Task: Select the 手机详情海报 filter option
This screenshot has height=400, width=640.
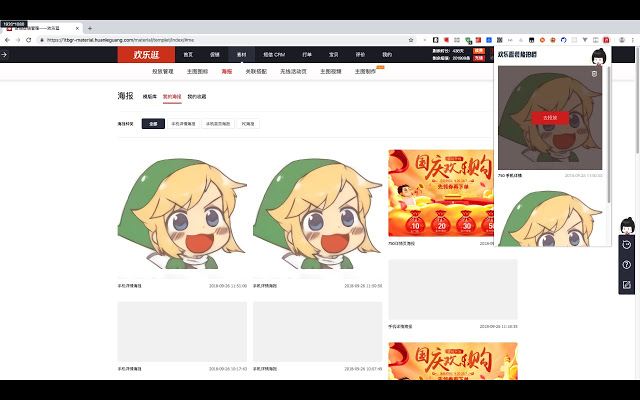Action: [x=183, y=123]
